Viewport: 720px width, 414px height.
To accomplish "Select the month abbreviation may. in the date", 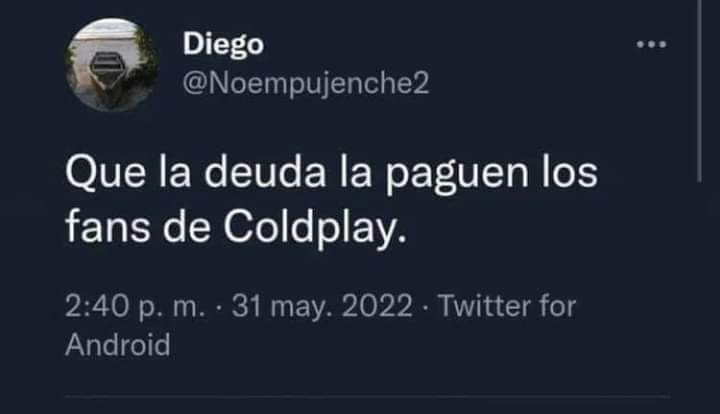I will pos(303,308).
